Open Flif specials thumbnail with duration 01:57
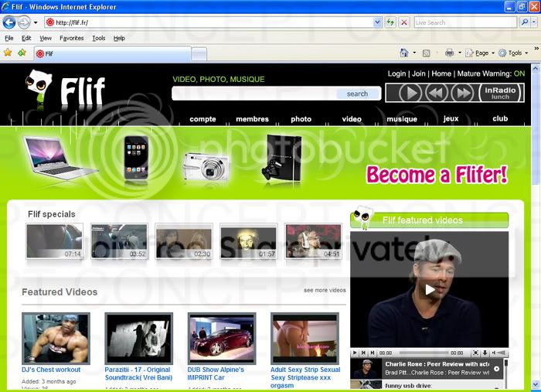541x392 pixels. click(x=248, y=241)
